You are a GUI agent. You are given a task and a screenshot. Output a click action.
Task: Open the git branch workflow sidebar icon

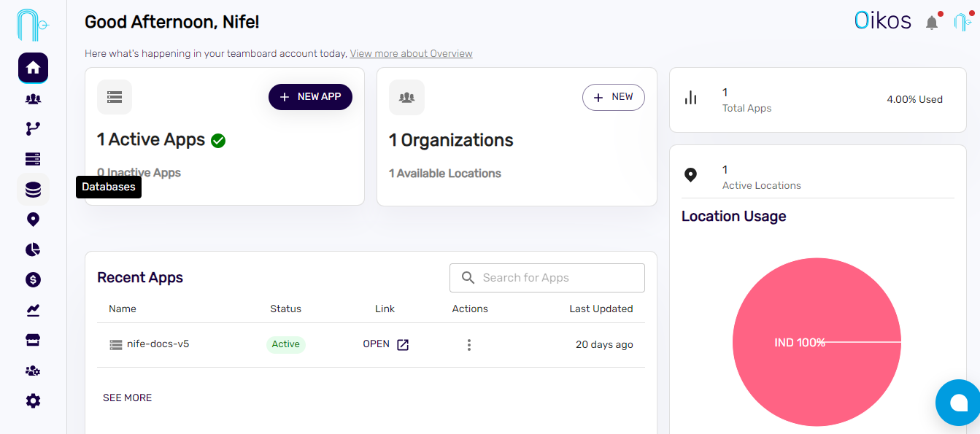point(33,129)
